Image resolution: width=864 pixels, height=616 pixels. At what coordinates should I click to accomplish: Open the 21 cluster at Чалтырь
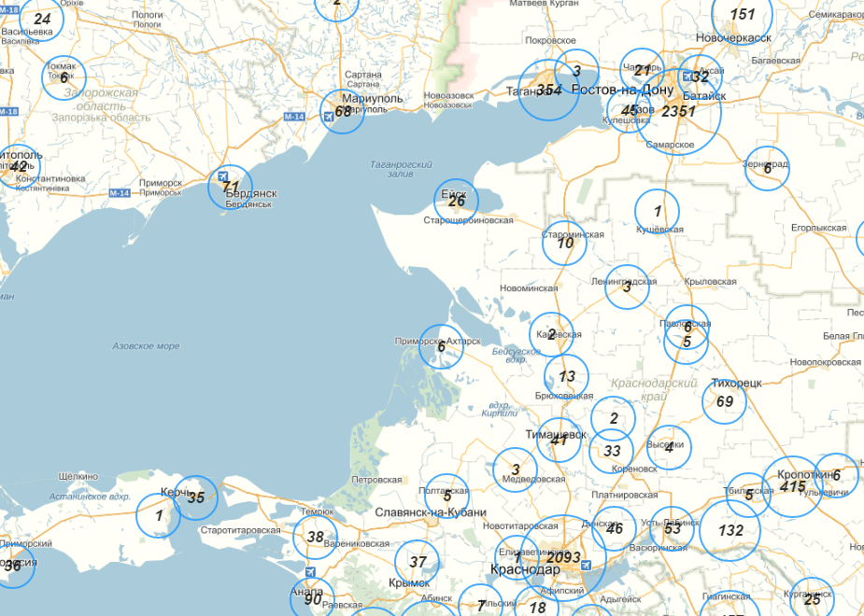[642, 70]
